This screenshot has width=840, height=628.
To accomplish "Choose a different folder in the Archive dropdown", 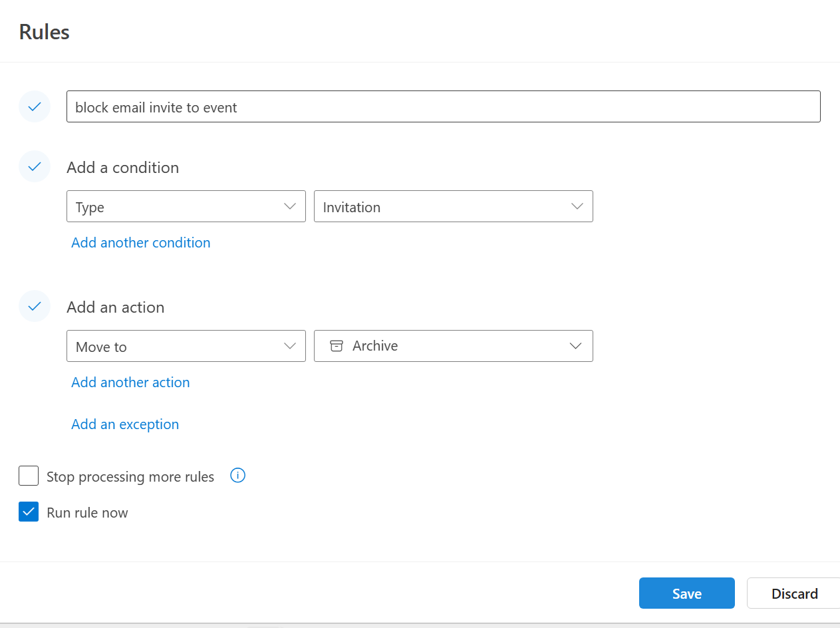I will click(x=454, y=346).
